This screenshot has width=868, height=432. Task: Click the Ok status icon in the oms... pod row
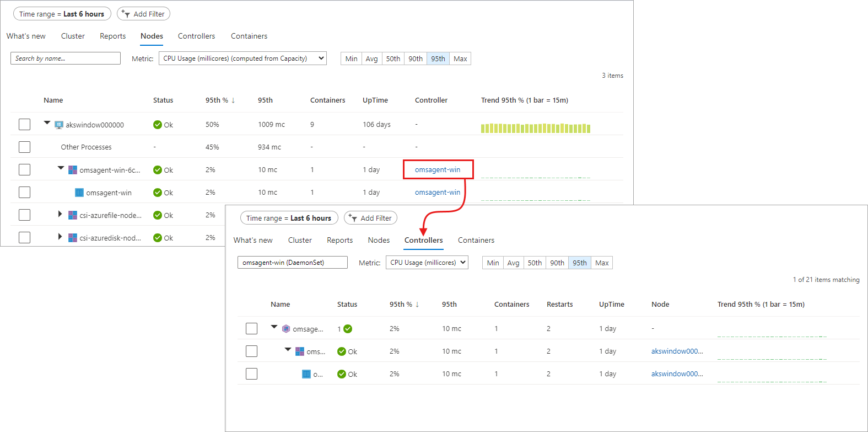click(342, 351)
